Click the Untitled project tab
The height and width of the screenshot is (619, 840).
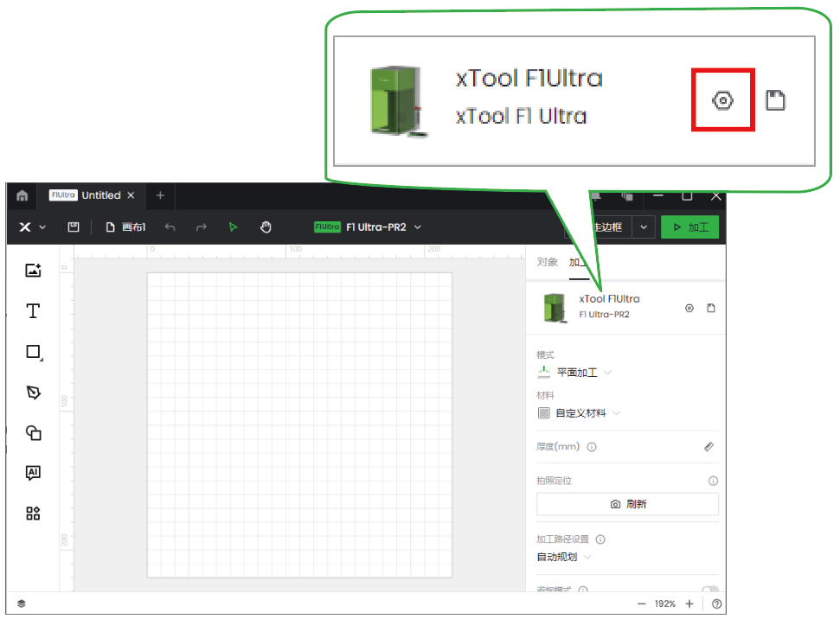pos(92,195)
